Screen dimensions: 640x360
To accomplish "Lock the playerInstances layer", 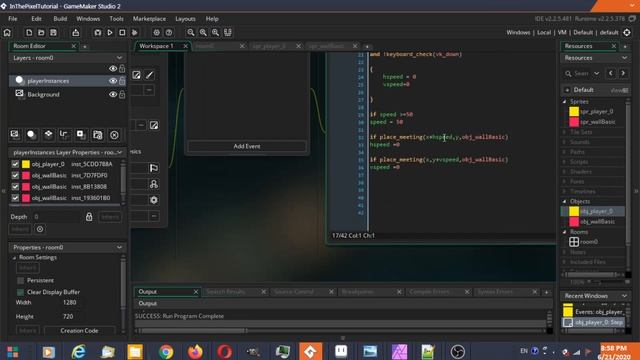I will (122, 81).
